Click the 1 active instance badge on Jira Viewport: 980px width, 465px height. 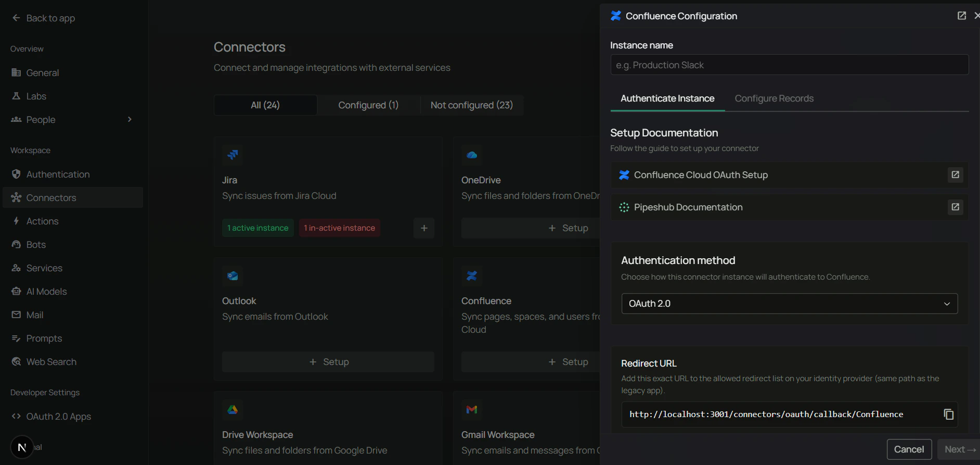pos(257,228)
